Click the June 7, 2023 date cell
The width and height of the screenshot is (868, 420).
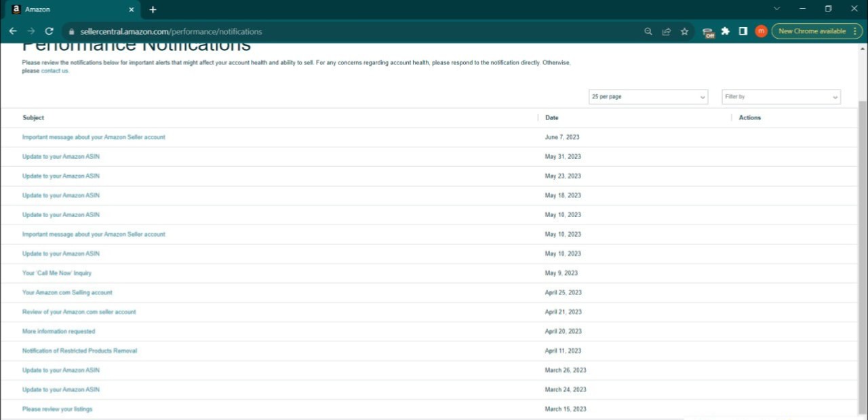[562, 137]
